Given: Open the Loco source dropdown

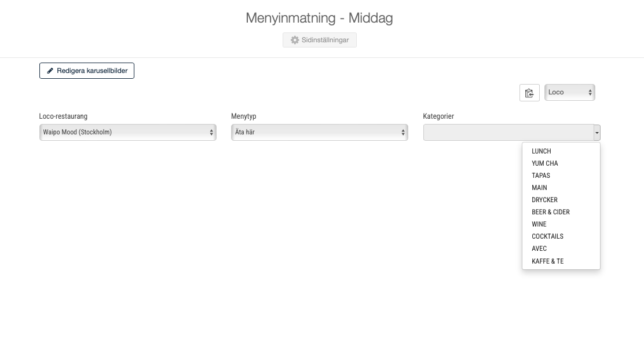Looking at the screenshot, I should [x=569, y=92].
